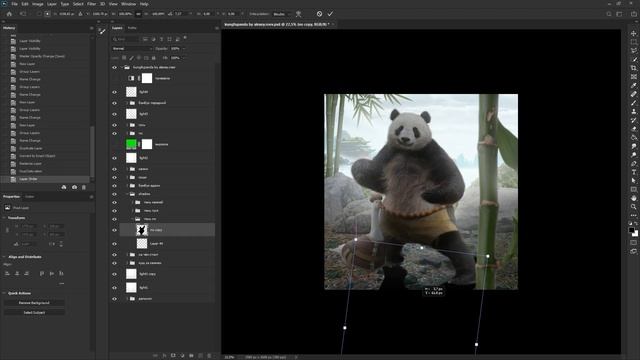Click the History panel vertical scrollbar

[92, 153]
